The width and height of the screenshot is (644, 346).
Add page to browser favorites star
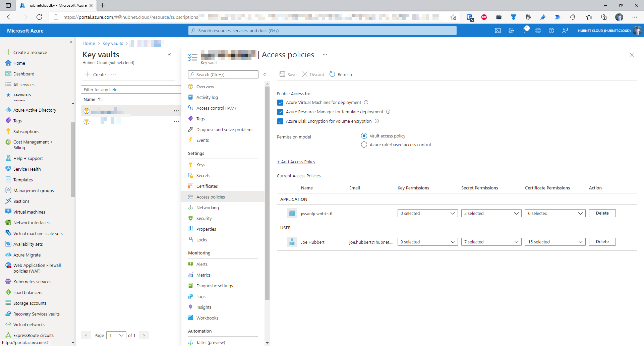coord(453,17)
